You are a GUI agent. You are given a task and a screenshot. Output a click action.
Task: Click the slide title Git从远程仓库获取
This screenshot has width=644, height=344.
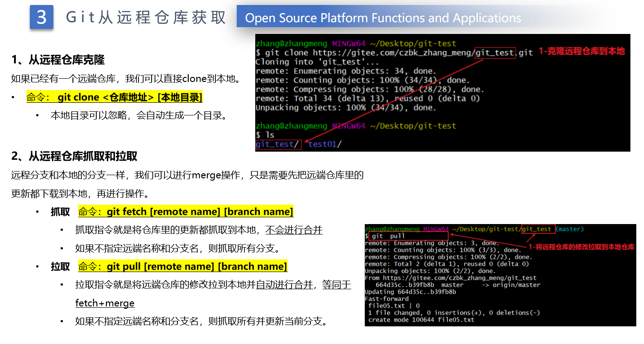tap(146, 18)
